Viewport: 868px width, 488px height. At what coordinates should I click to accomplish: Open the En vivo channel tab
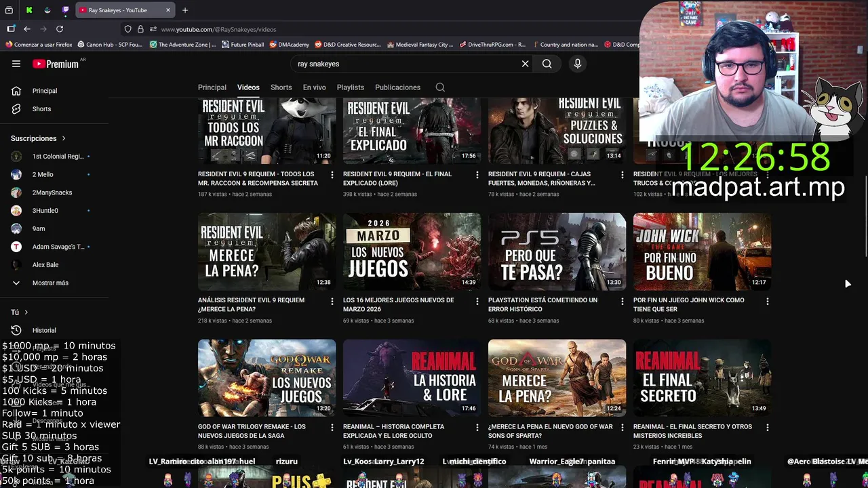(315, 87)
